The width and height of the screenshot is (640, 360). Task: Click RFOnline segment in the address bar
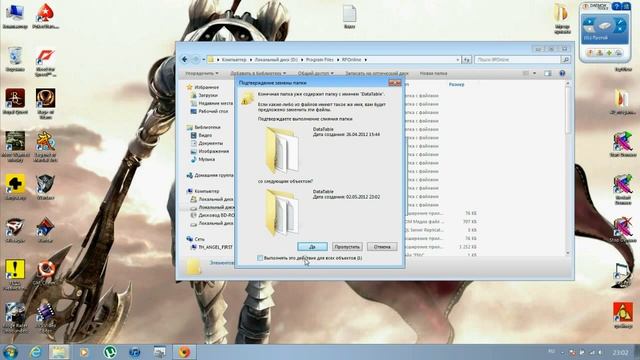[351, 60]
